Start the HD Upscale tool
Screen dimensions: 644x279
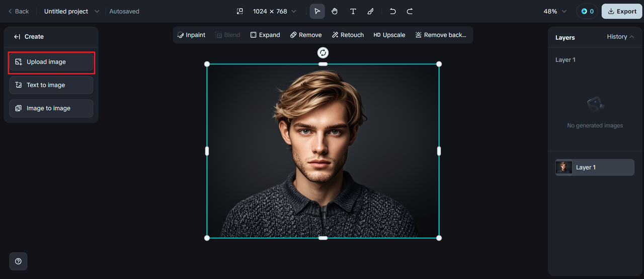[x=389, y=35]
